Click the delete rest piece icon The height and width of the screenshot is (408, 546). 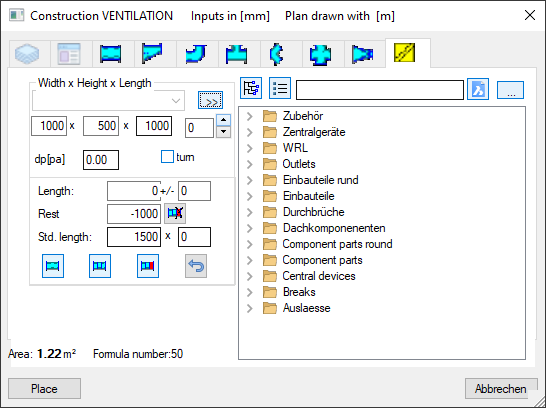pos(175,213)
